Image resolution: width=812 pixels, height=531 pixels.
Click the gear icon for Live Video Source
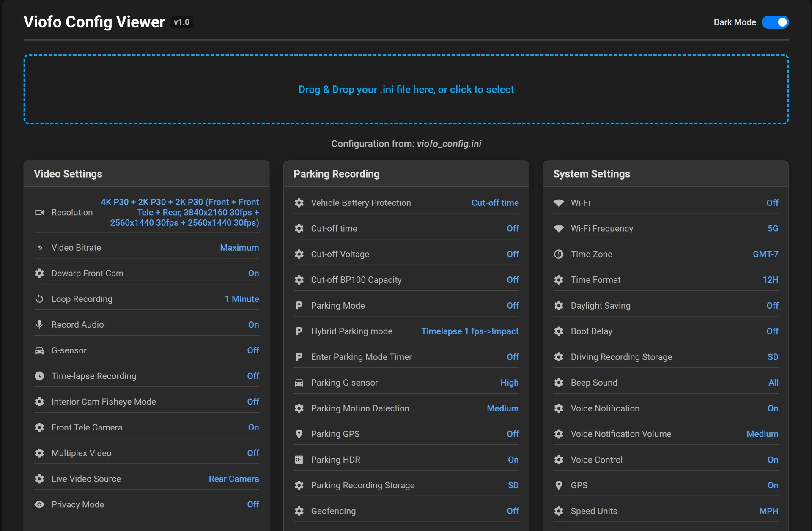point(39,479)
